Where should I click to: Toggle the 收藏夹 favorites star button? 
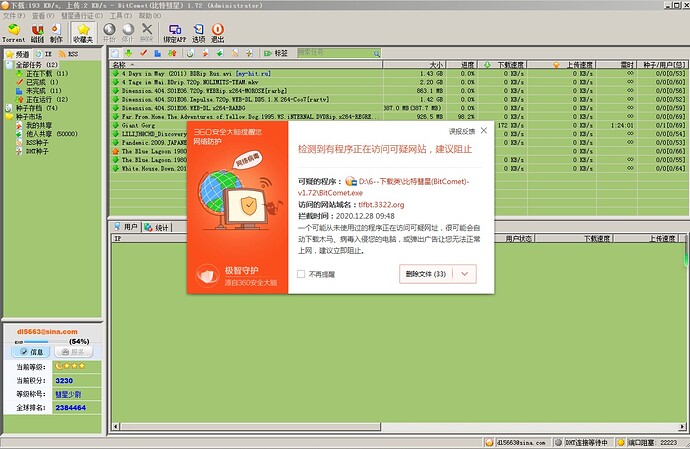(x=83, y=33)
